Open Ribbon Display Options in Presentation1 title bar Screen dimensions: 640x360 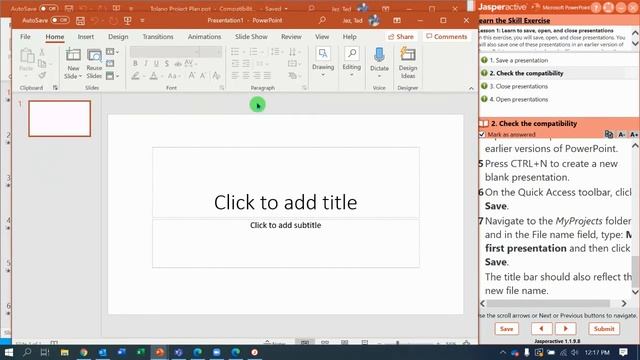(x=397, y=20)
